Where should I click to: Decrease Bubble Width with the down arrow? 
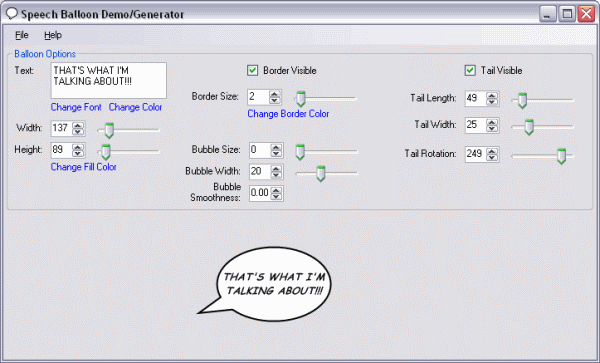coord(276,175)
